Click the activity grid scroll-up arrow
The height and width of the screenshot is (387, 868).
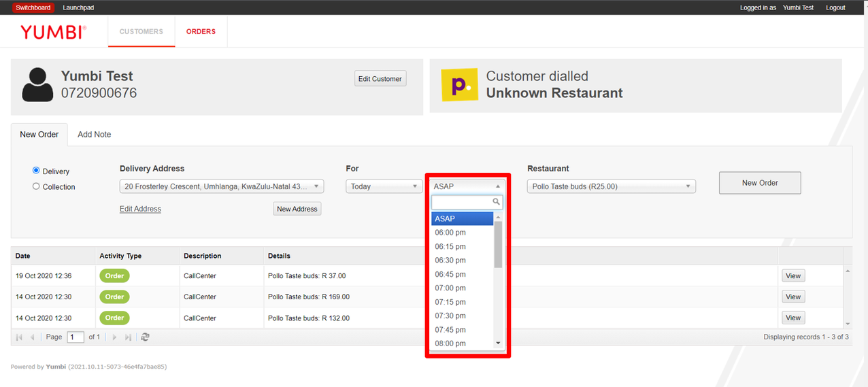click(848, 270)
